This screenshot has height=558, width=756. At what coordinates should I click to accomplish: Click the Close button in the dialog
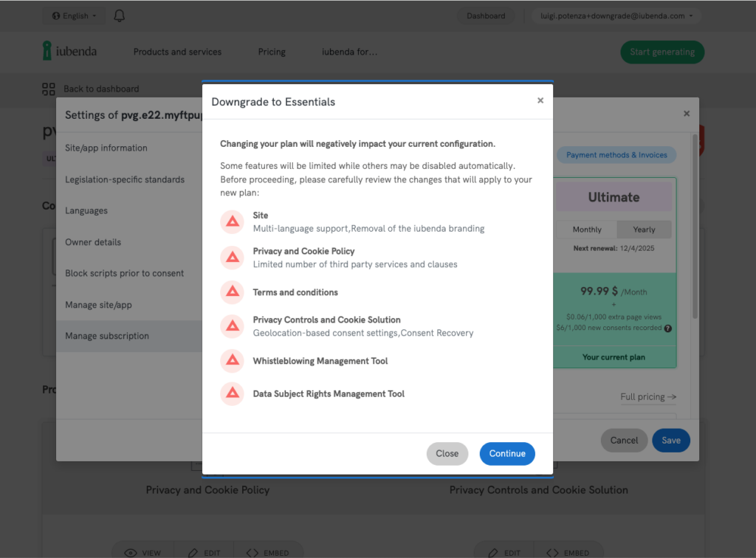(x=447, y=454)
